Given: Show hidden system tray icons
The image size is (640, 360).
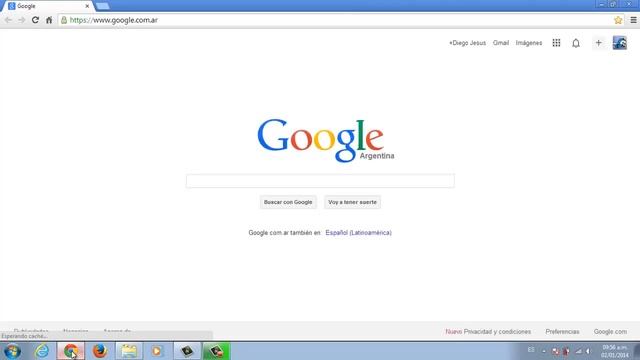Looking at the screenshot, I should coord(544,351).
